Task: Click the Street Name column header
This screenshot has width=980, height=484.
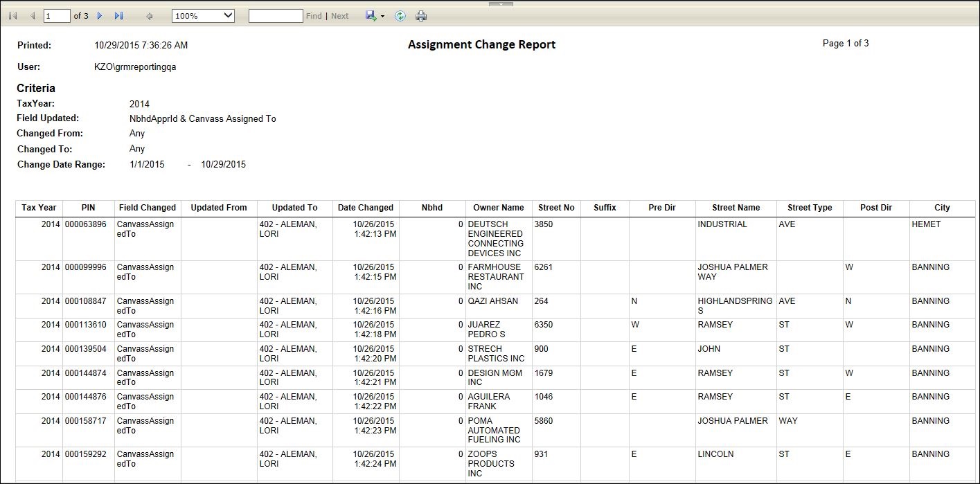Action: point(736,208)
